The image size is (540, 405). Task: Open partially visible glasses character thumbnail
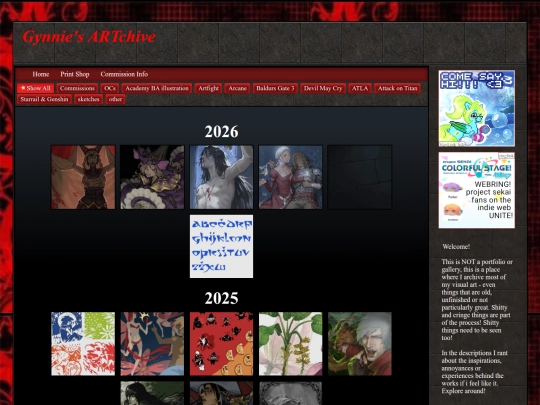221,393
